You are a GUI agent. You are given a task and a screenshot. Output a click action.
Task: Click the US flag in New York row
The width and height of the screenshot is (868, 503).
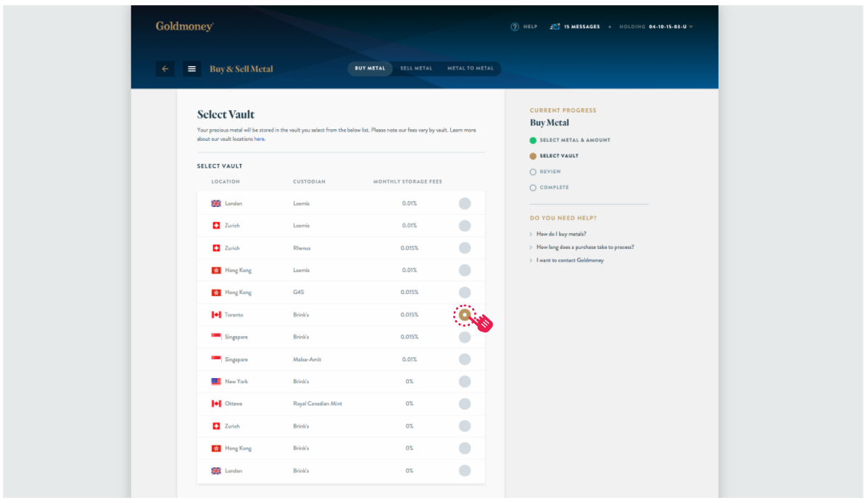pos(216,381)
